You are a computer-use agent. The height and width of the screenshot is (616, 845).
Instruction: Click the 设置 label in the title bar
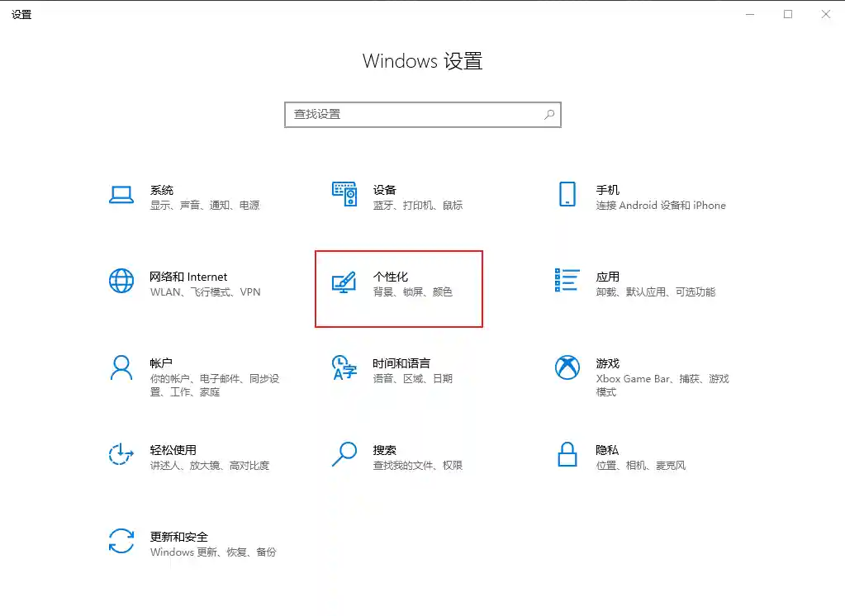click(21, 13)
